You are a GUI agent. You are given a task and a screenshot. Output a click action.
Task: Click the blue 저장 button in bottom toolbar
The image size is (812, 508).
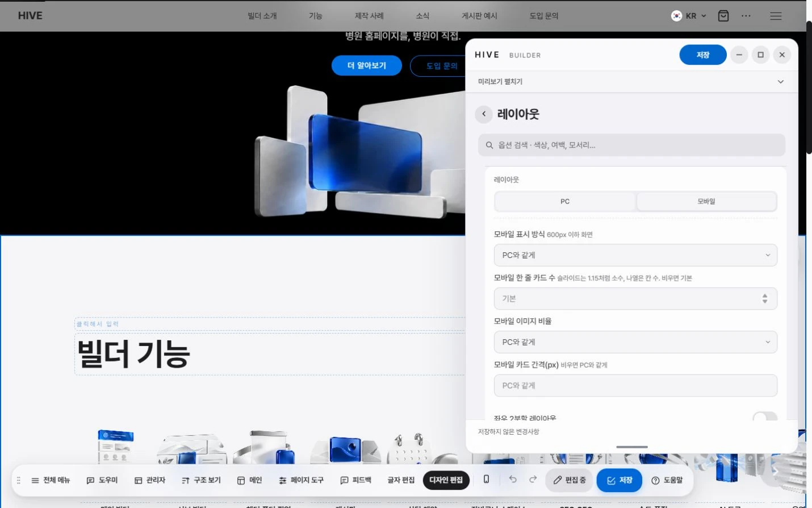[620, 480]
